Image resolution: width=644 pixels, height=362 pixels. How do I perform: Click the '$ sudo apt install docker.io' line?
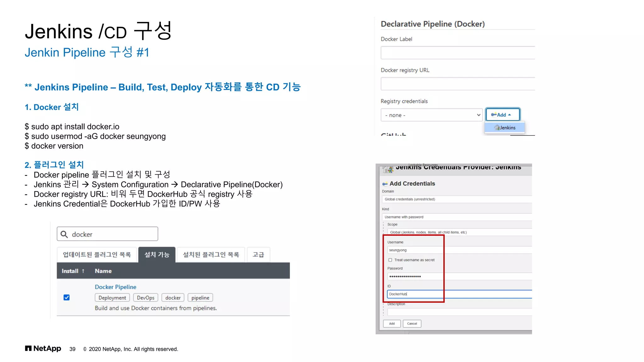(x=72, y=127)
